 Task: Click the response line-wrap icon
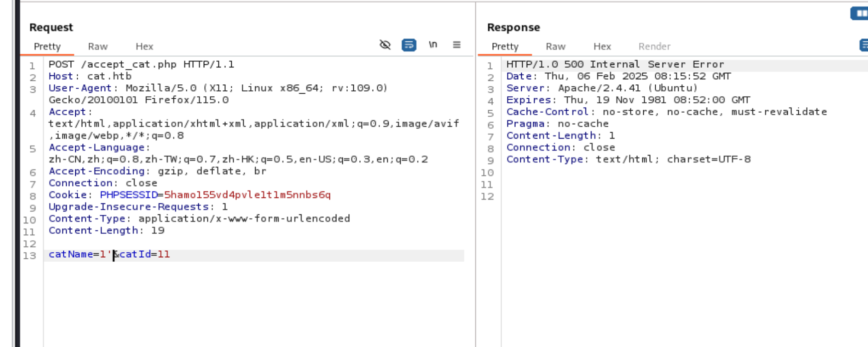coord(864,45)
